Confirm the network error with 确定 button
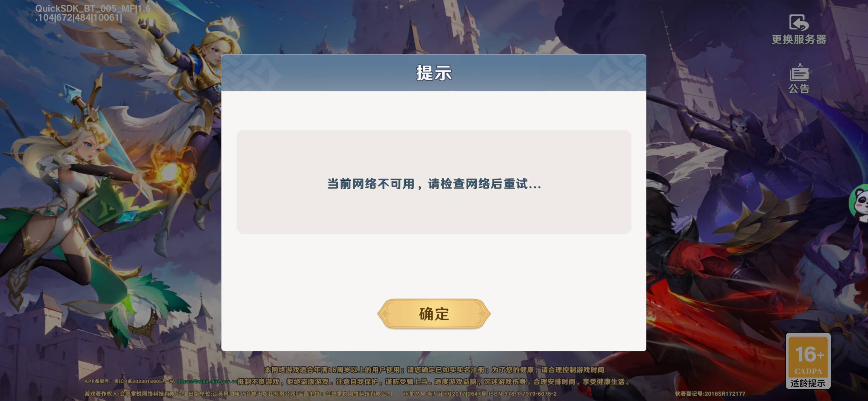Screen dimensions: 868x401 tap(434, 314)
